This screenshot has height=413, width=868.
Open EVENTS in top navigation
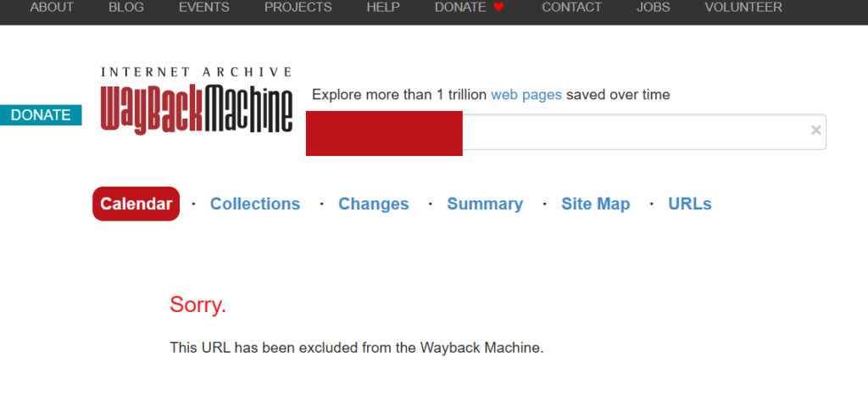click(x=203, y=7)
